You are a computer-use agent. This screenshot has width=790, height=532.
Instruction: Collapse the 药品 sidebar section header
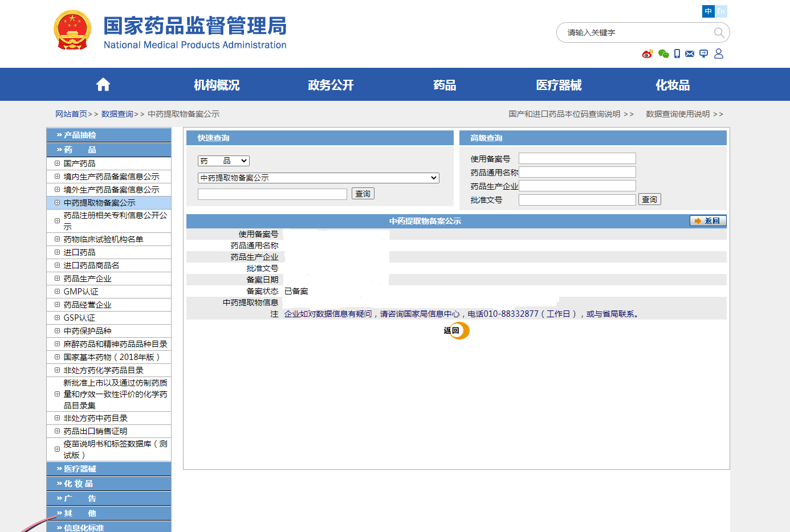(109, 150)
